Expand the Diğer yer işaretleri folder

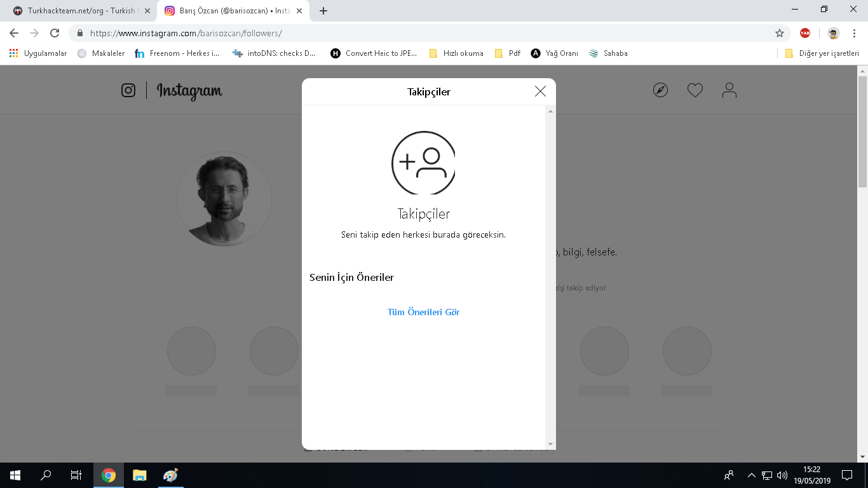coord(822,53)
